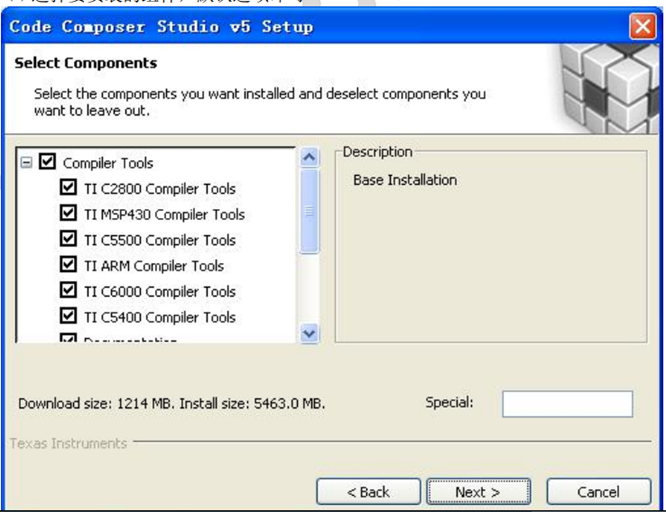The height and width of the screenshot is (512, 666).
Task: Select the TI ARM Compiler Tools row
Action: click(154, 266)
